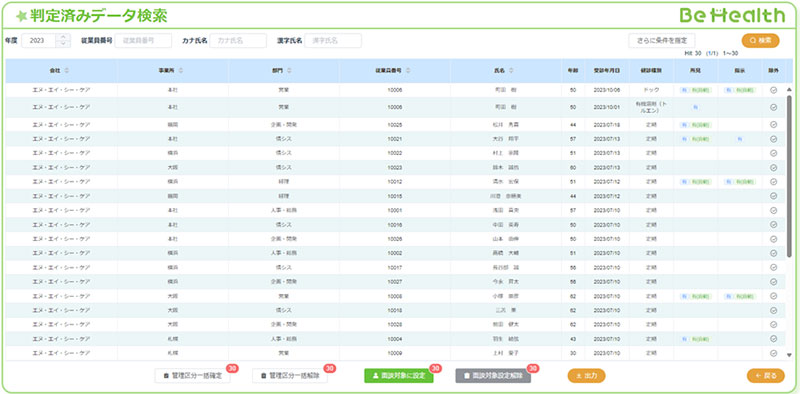
Task: Click the ドック exam type cell
Action: 651,90
